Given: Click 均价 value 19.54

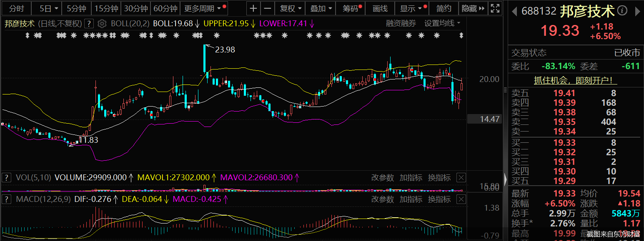Looking at the screenshot, I should pos(629,194).
